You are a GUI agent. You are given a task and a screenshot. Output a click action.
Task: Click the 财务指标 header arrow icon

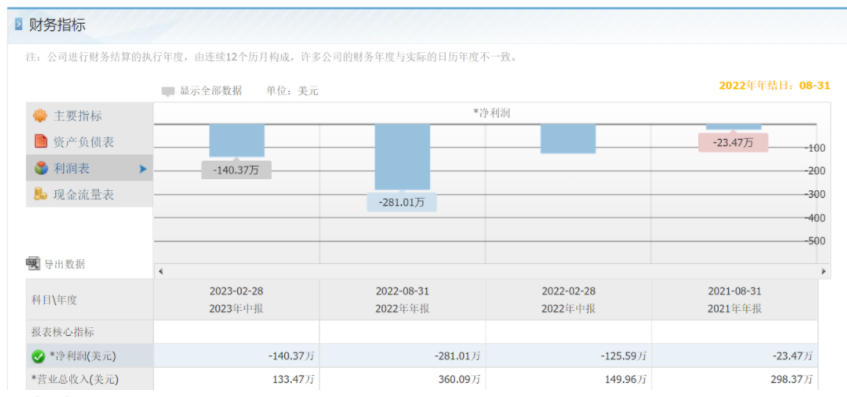18,25
